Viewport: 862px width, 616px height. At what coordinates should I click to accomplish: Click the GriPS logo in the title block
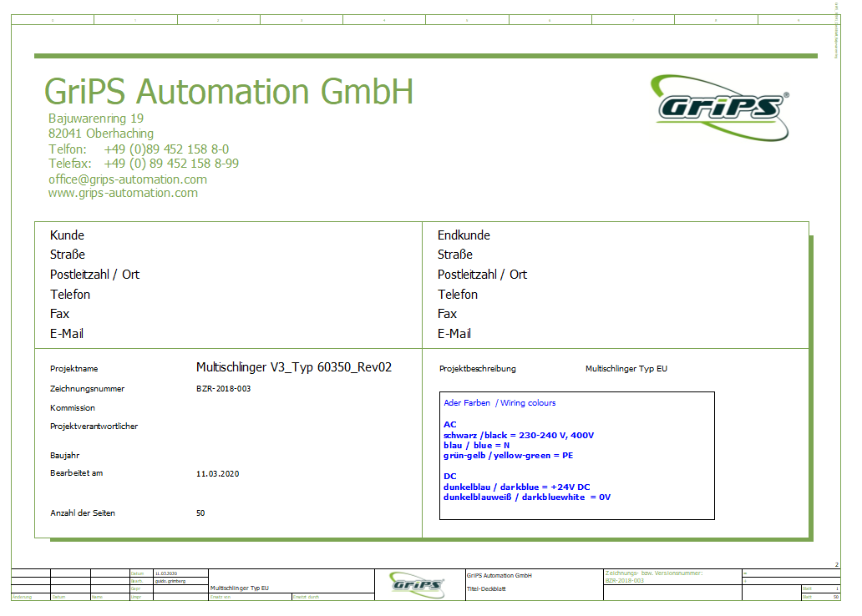(418, 584)
